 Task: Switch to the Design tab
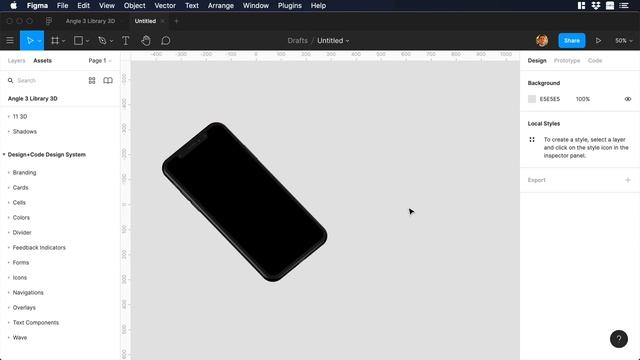537,60
